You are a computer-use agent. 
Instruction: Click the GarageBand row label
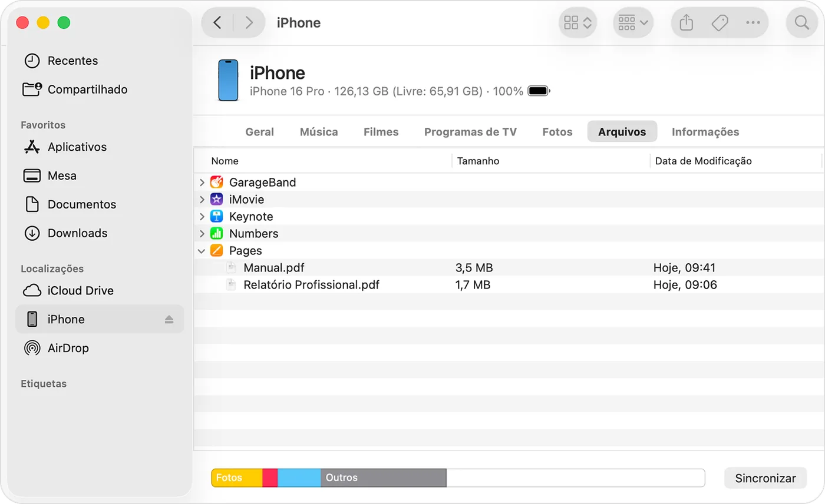tap(262, 183)
